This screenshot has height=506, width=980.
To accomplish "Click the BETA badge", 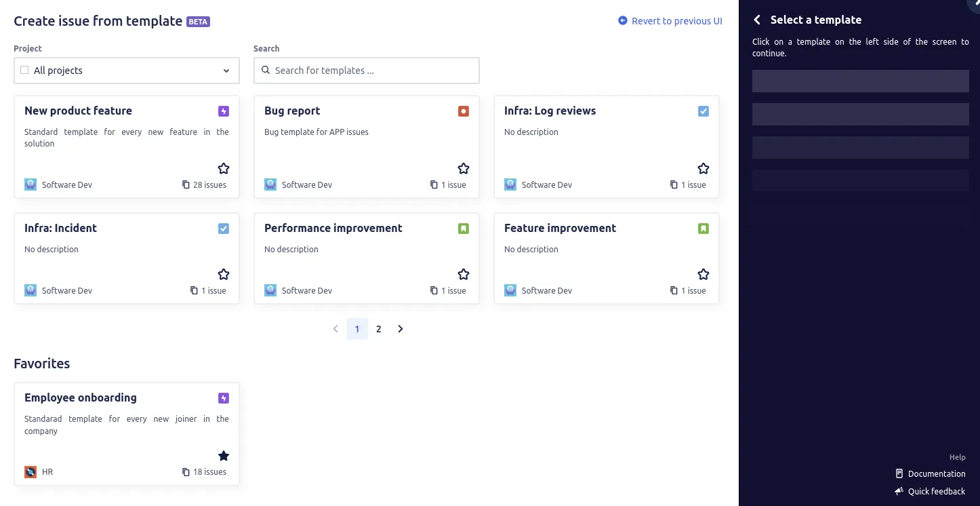I will (x=198, y=22).
